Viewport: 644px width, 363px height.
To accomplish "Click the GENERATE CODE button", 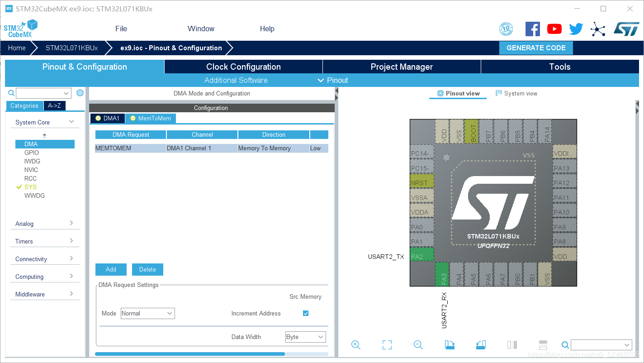I will (536, 48).
